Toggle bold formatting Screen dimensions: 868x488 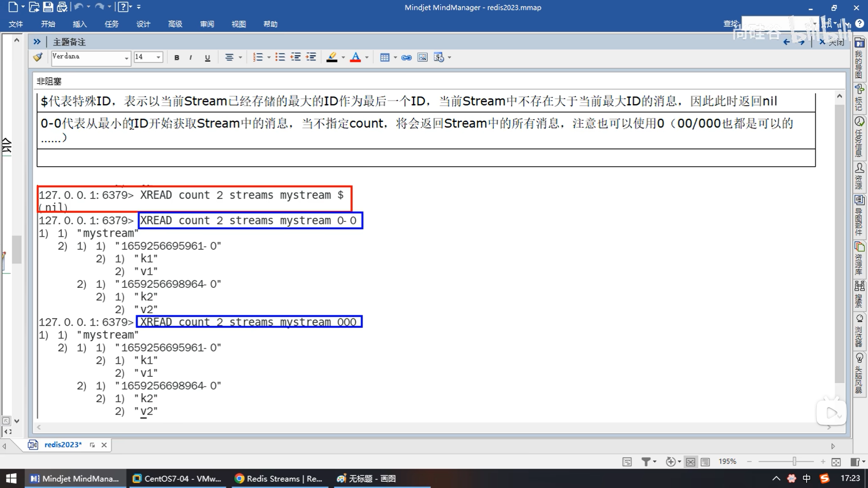[x=177, y=57]
